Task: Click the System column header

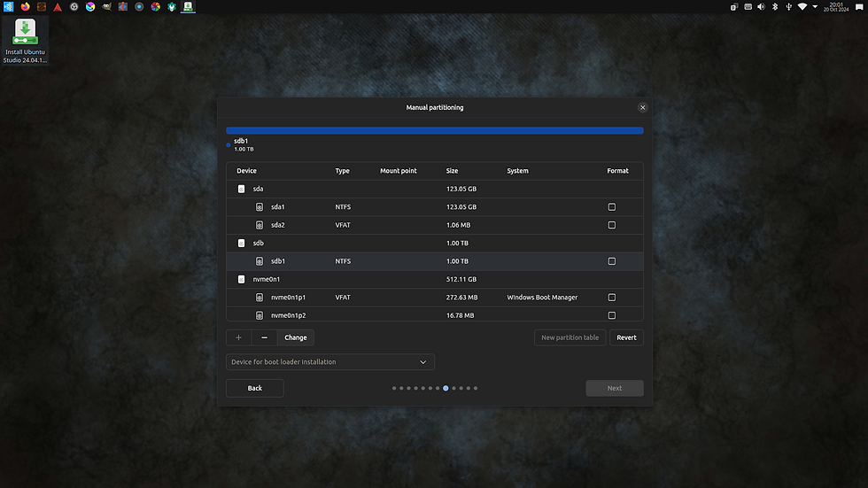Action: [x=517, y=171]
